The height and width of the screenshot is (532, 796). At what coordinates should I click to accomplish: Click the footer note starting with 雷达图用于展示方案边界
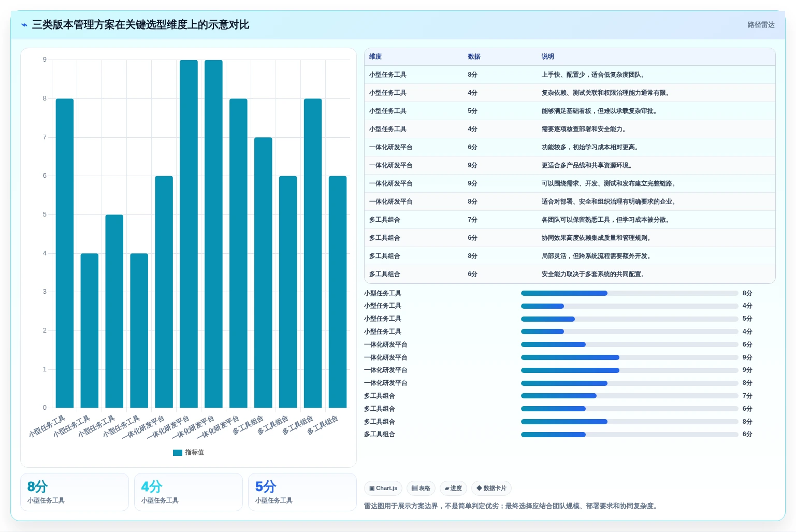pyautogui.click(x=512, y=506)
